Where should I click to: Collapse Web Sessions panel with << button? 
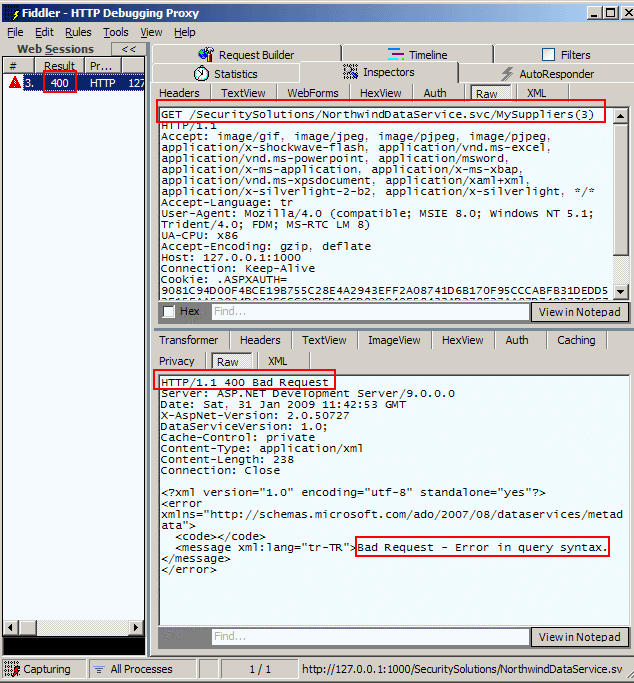click(128, 49)
